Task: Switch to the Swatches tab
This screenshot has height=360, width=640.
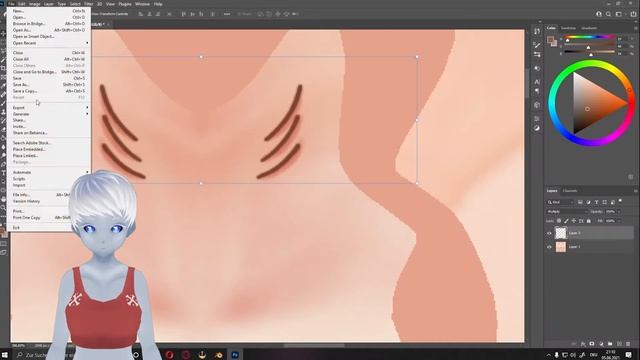Action: tap(568, 28)
